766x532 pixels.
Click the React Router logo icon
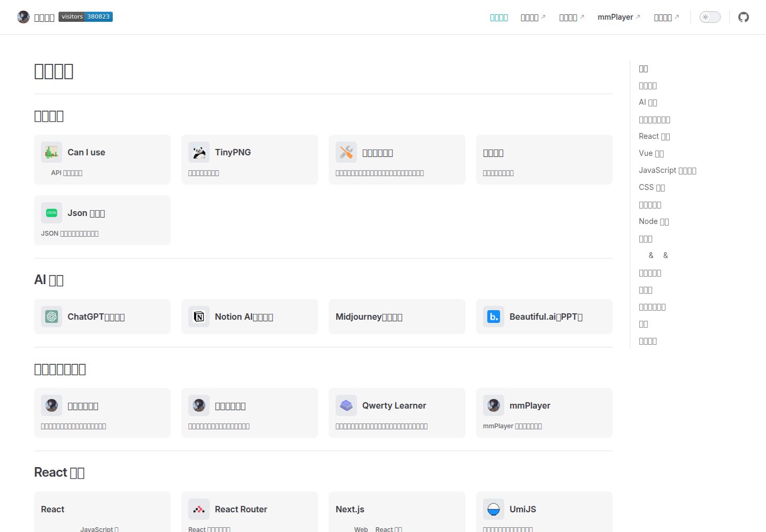pos(199,509)
